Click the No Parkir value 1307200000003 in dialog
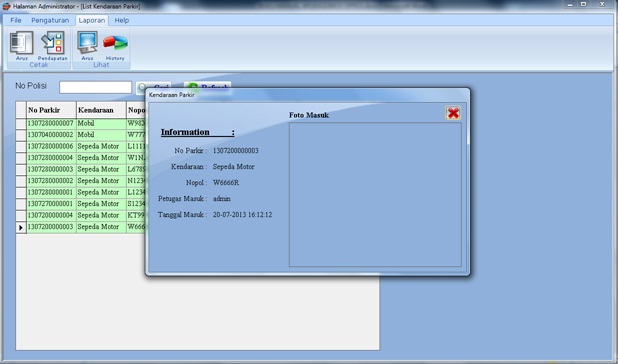 236,150
